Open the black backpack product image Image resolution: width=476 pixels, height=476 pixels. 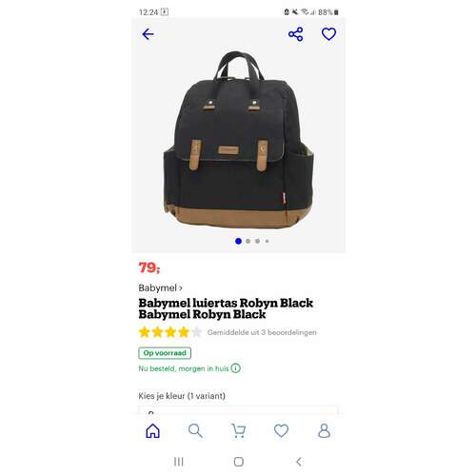pyautogui.click(x=238, y=140)
